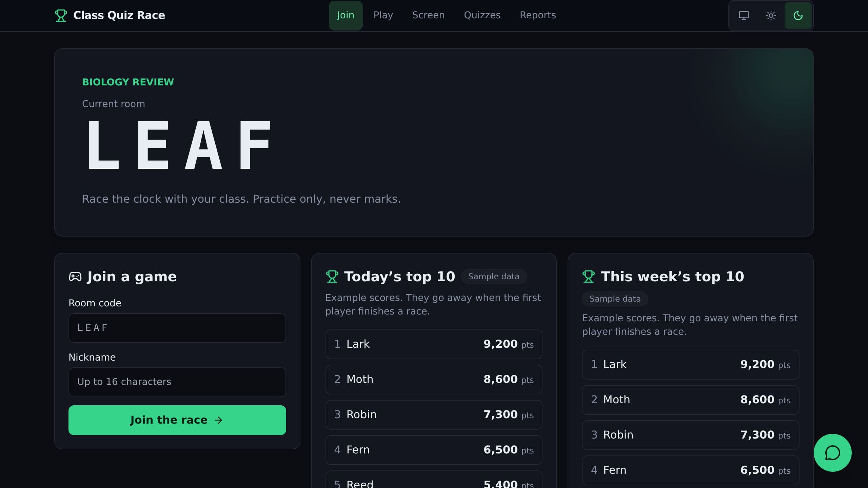Click the gamepad icon beside Join a game
Screen dimensions: 868x488
(75, 277)
